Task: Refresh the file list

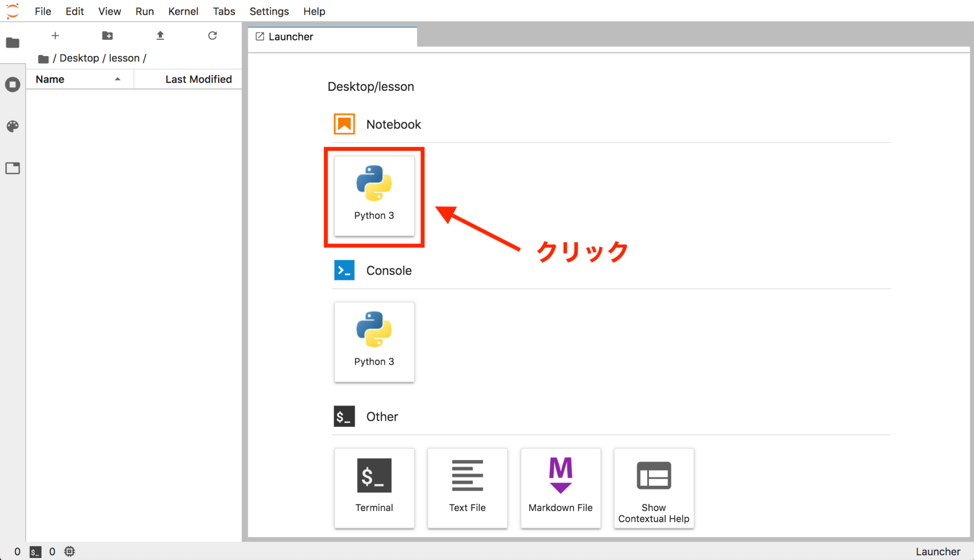Action: tap(213, 36)
